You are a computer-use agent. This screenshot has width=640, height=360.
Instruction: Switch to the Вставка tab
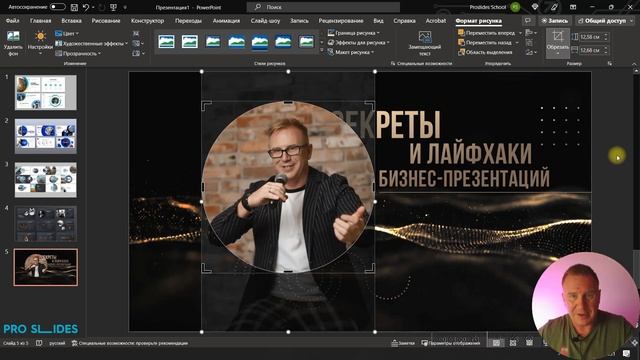tap(71, 20)
